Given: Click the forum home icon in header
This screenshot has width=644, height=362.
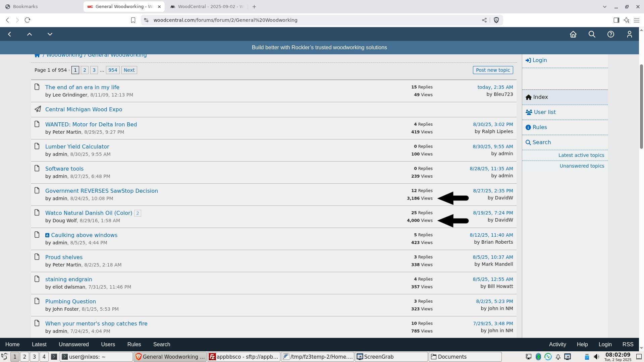Looking at the screenshot, I should pyautogui.click(x=573, y=34).
